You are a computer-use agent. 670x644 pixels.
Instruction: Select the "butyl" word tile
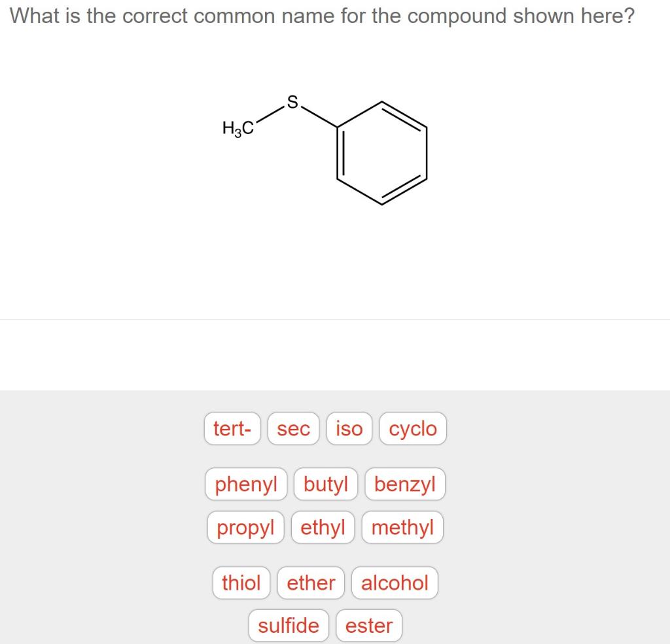tap(325, 484)
